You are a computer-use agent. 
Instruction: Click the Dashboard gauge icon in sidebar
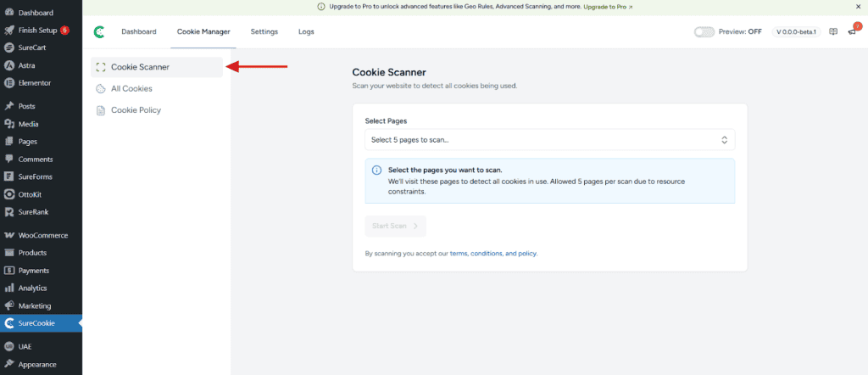[8, 12]
